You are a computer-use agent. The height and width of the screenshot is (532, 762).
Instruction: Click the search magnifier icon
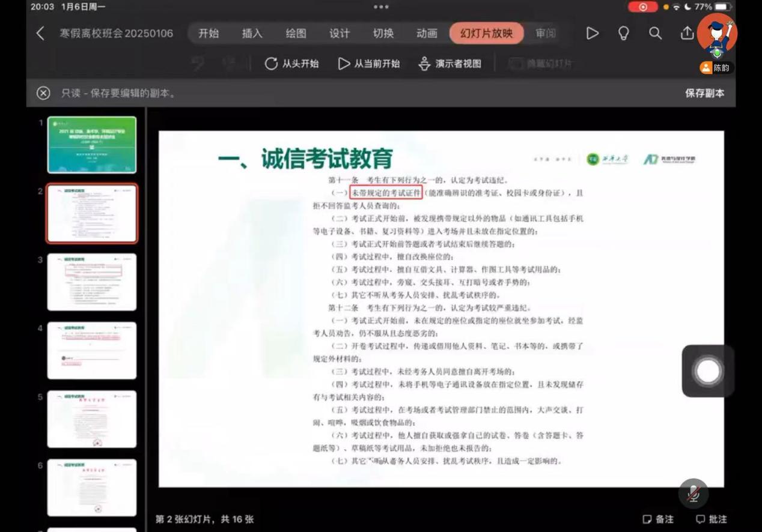coord(655,33)
